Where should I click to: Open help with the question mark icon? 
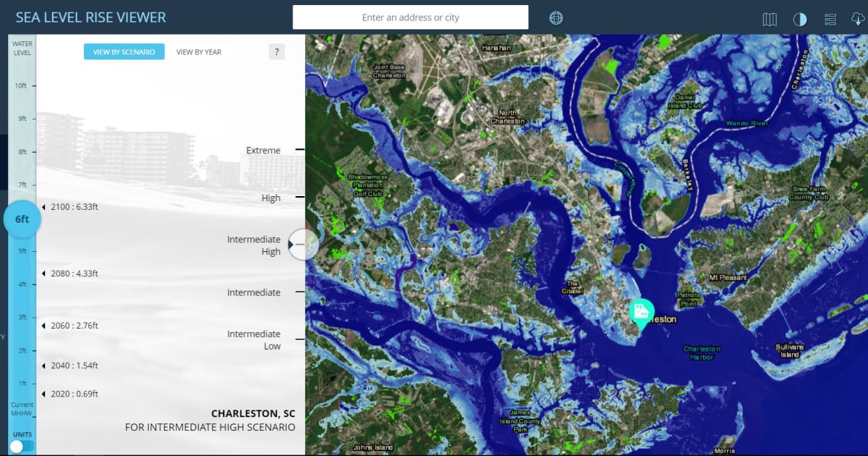coord(276,51)
